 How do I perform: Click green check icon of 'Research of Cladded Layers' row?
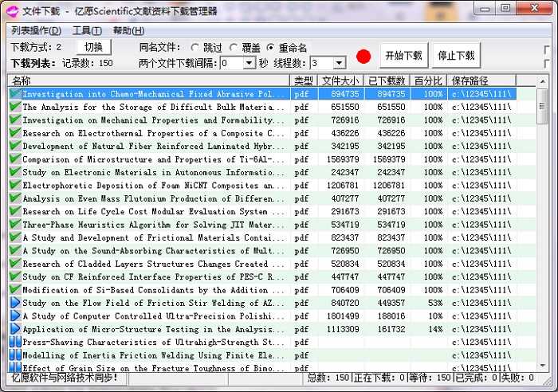tap(15, 263)
